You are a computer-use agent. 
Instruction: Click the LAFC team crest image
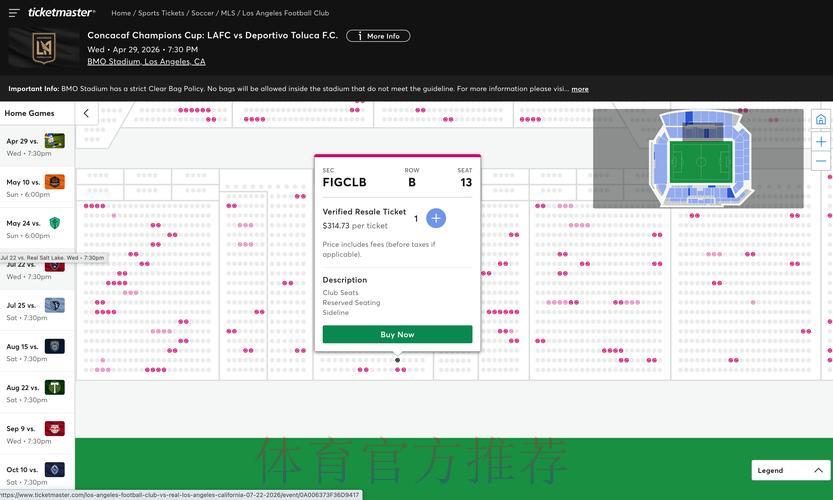tap(44, 48)
